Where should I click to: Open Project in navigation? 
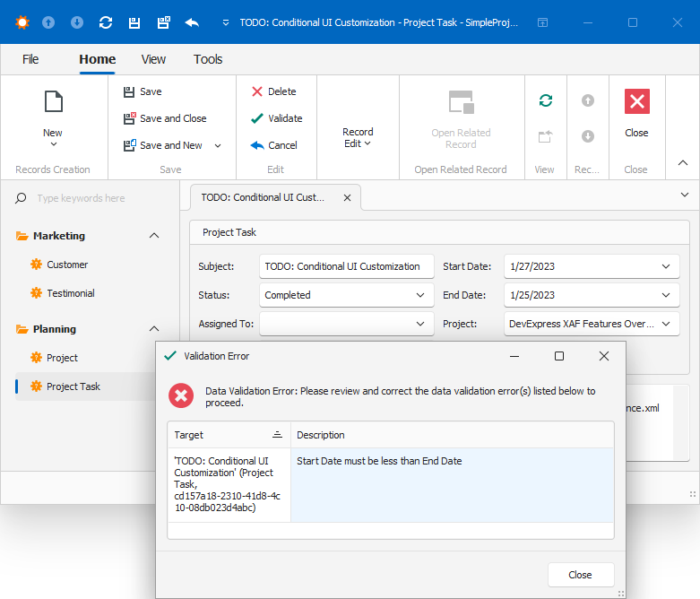pyautogui.click(x=62, y=358)
